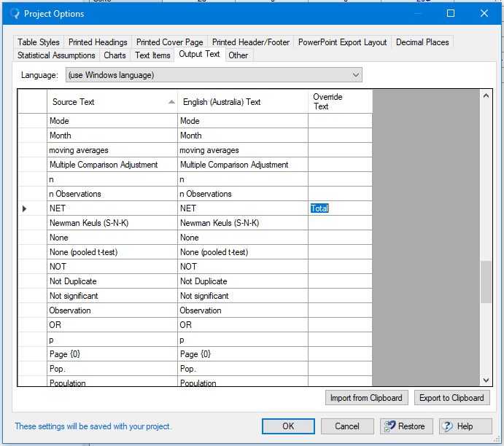
Task: Go to the Printed Cover Page tab
Action: (x=169, y=42)
